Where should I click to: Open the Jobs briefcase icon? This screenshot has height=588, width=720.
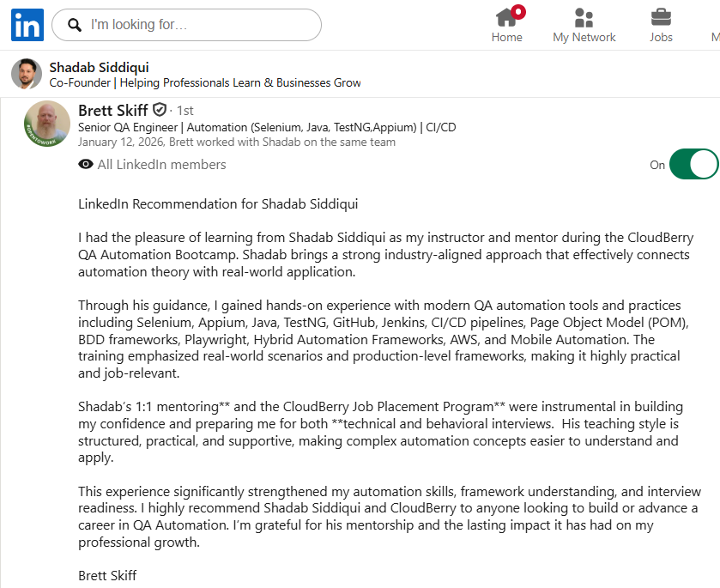(661, 17)
